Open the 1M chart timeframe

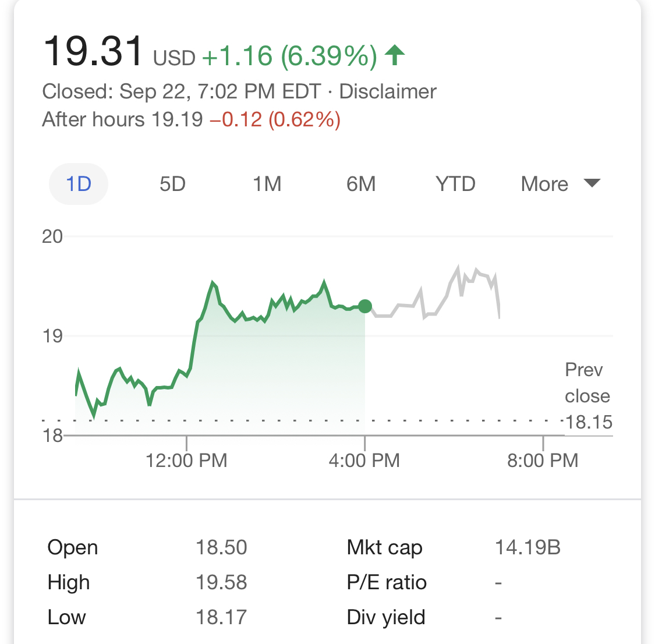coord(267,183)
